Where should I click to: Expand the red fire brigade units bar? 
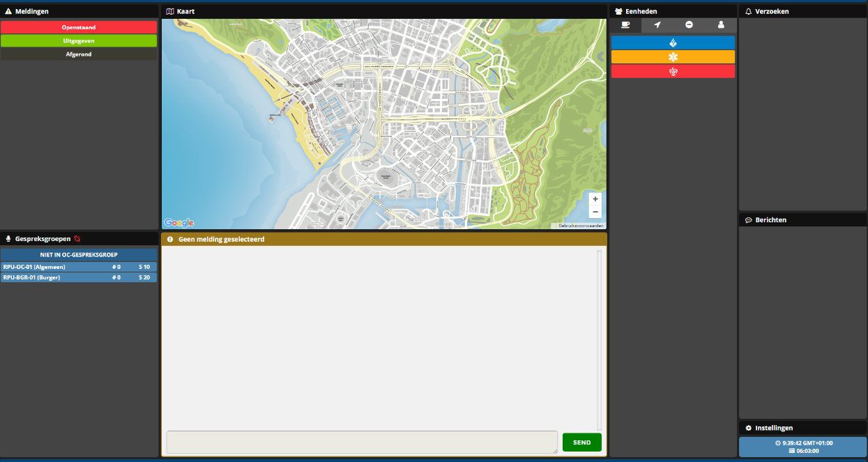point(673,71)
